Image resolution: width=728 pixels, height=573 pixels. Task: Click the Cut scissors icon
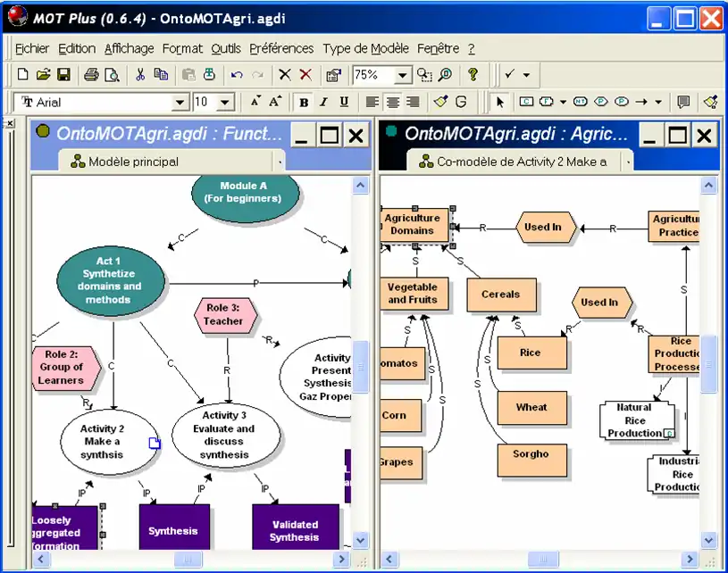pos(140,75)
